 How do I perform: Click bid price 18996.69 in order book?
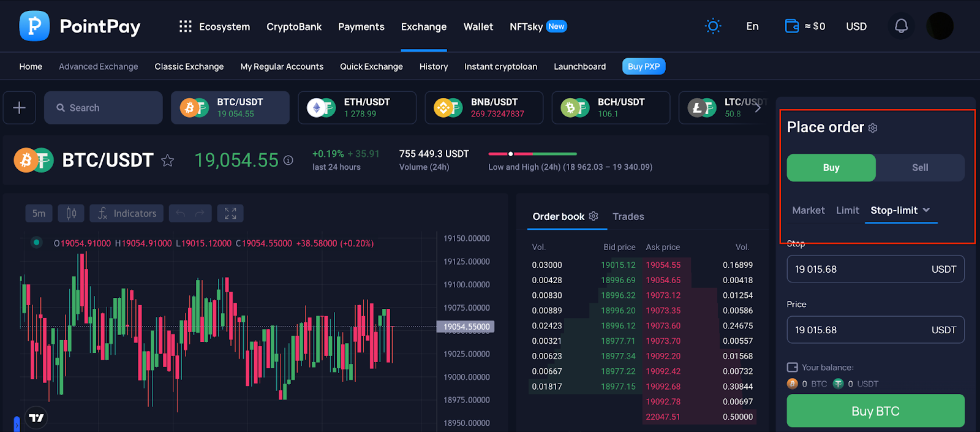(x=618, y=280)
